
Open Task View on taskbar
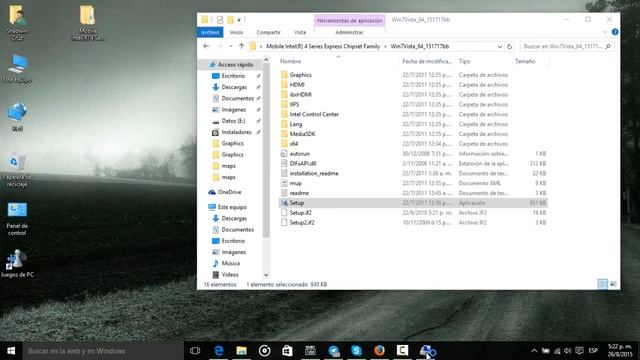point(195,351)
